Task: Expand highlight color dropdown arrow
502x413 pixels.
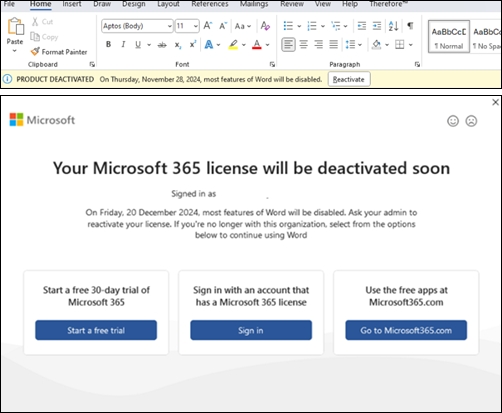Action: (244, 45)
